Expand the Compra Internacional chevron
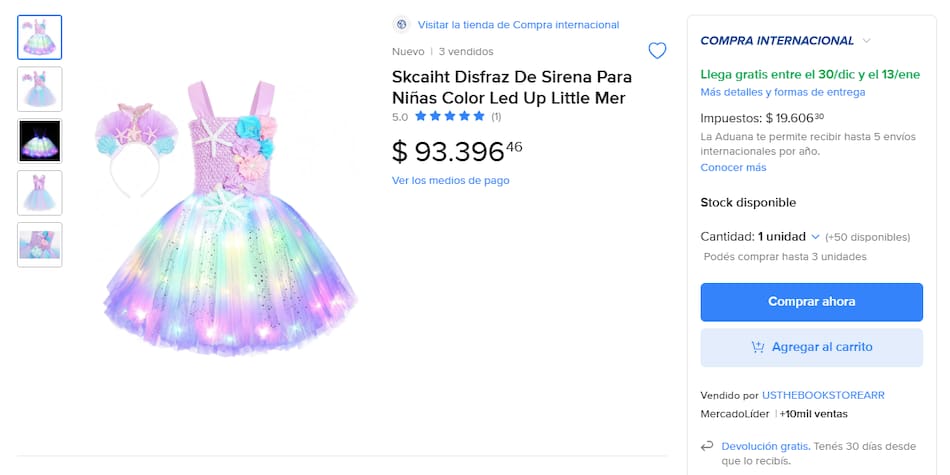Image resolution: width=950 pixels, height=475 pixels. coord(866,41)
